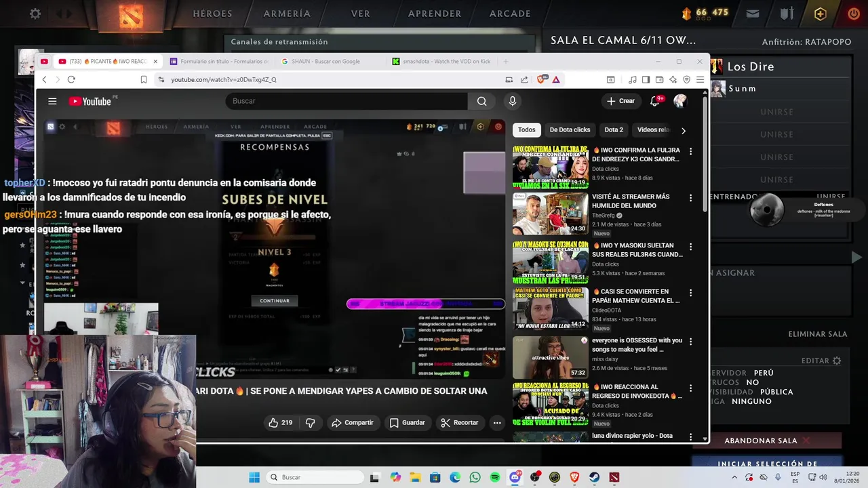The width and height of the screenshot is (868, 488).
Task: Click the Guardar save button
Action: 407,422
